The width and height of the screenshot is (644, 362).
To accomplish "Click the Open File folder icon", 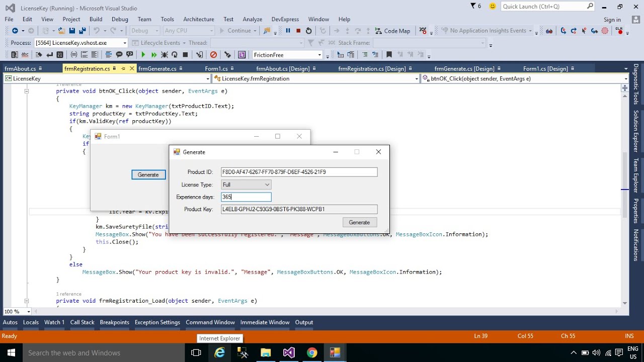I will tap(61, 31).
